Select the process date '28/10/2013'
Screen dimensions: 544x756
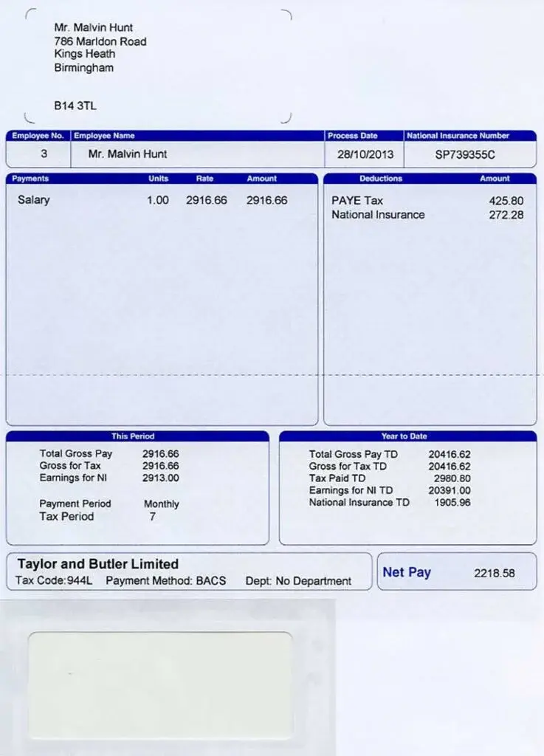[x=365, y=154]
